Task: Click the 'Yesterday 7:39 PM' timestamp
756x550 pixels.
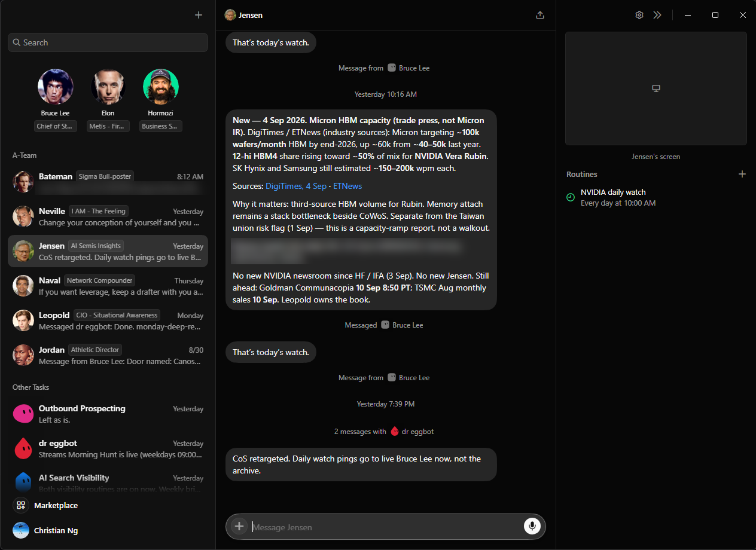Action: pyautogui.click(x=386, y=404)
